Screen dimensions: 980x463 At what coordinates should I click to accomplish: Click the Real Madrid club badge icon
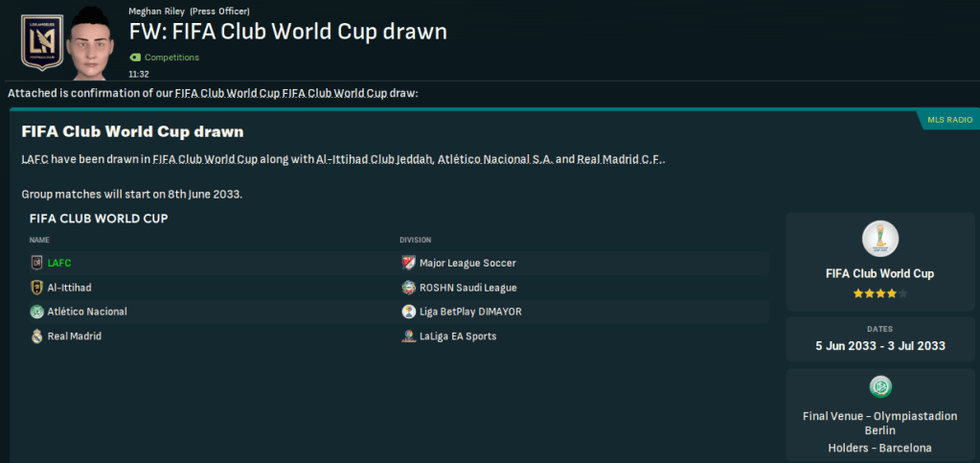click(37, 336)
